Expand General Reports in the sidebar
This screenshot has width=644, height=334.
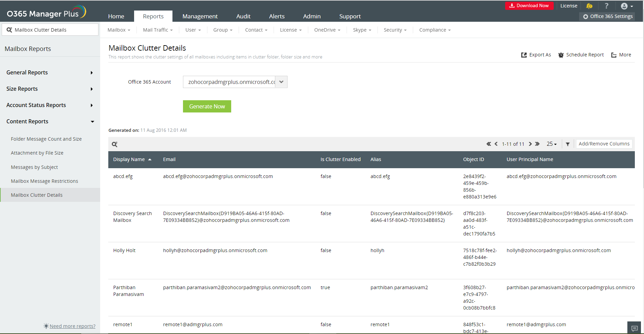click(x=50, y=72)
